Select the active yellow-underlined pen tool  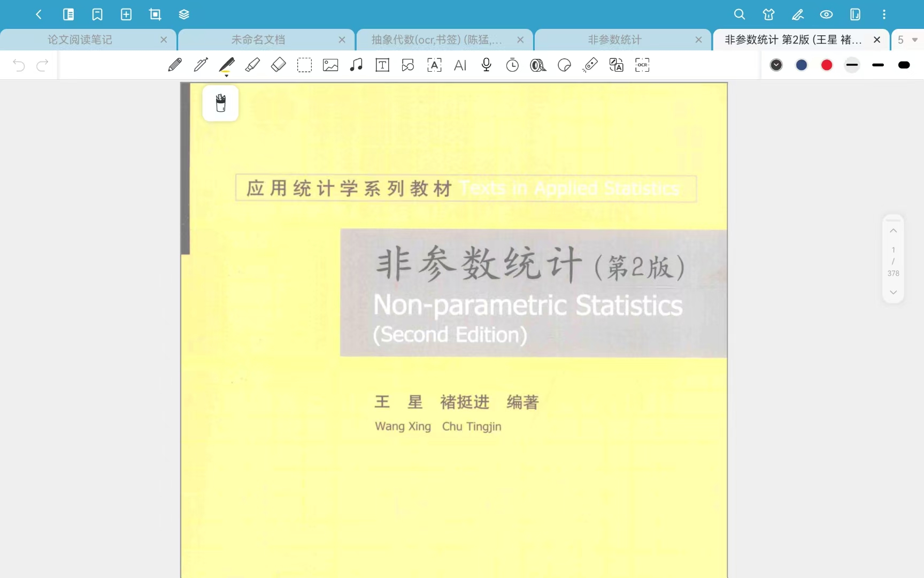227,66
